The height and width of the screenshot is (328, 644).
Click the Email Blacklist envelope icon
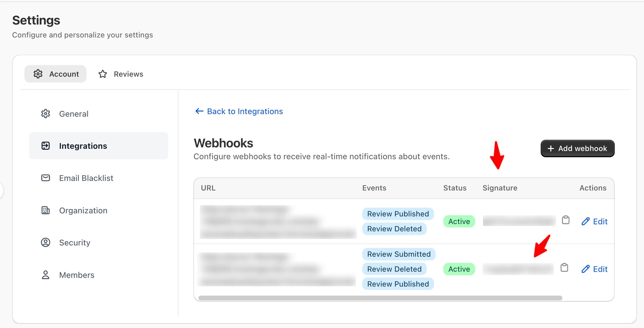point(46,178)
